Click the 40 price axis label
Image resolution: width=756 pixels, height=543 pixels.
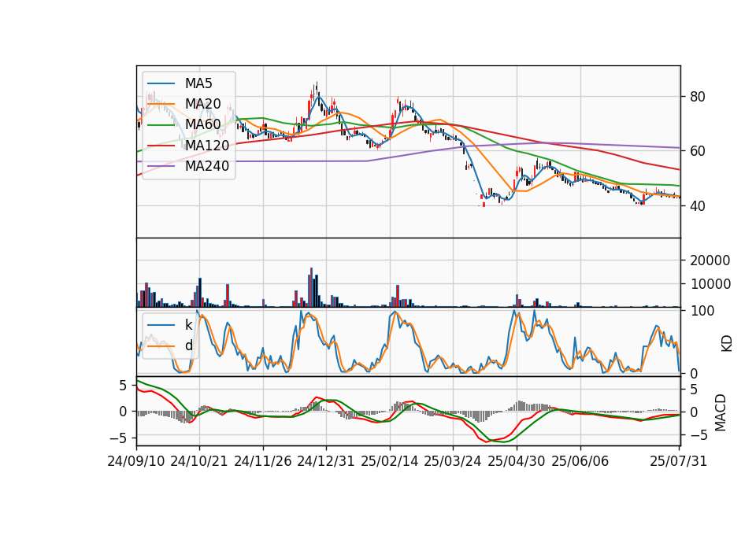[697, 205]
